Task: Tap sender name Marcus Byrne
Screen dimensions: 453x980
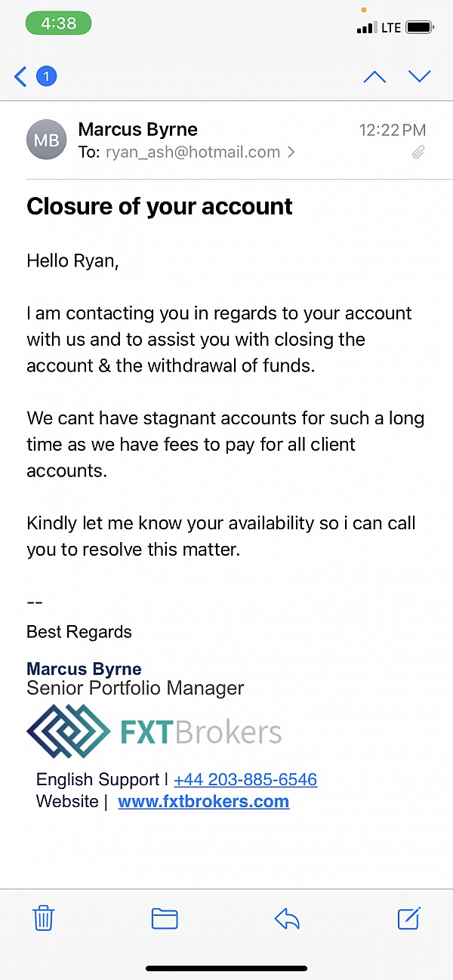Action: click(137, 130)
